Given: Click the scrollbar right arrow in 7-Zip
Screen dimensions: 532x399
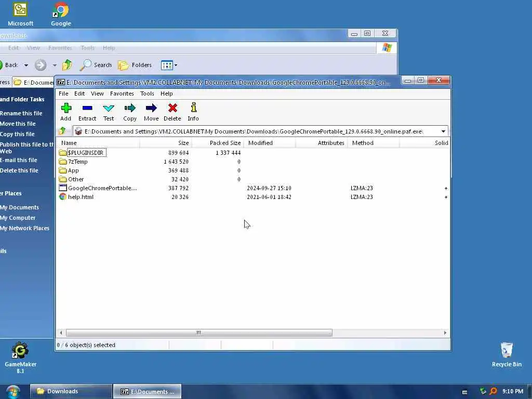Looking at the screenshot, I should click(x=445, y=333).
